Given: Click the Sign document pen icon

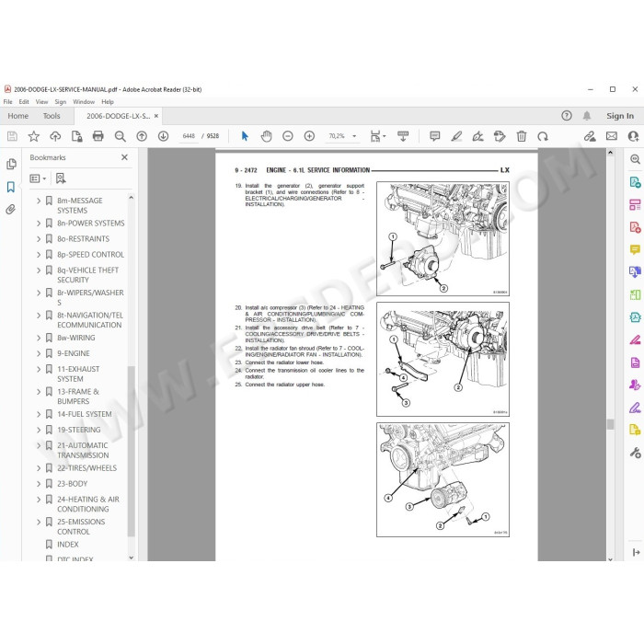Looking at the screenshot, I should coord(478,136).
